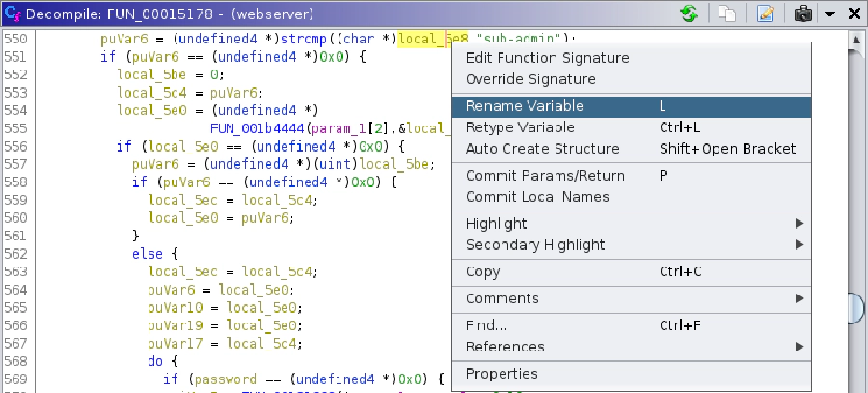This screenshot has width=868, height=393.
Task: Click line number 563
Action: coord(15,271)
